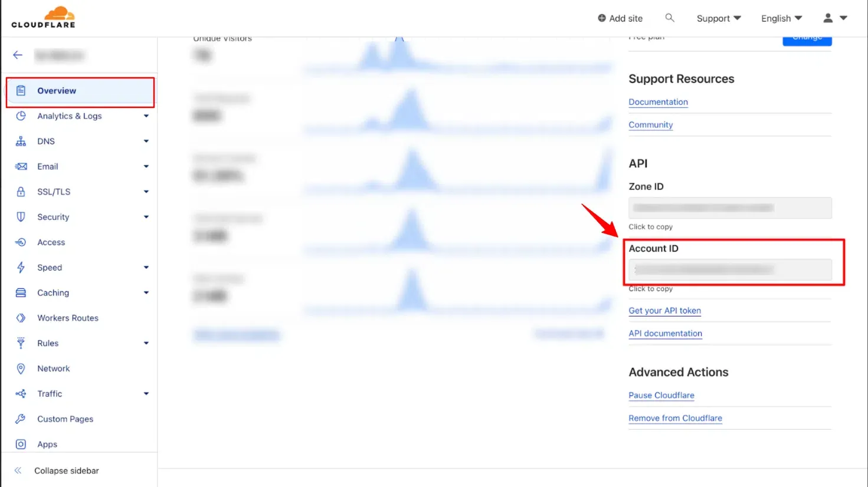Click the Traffic routing icon
868x487 pixels.
coord(21,394)
